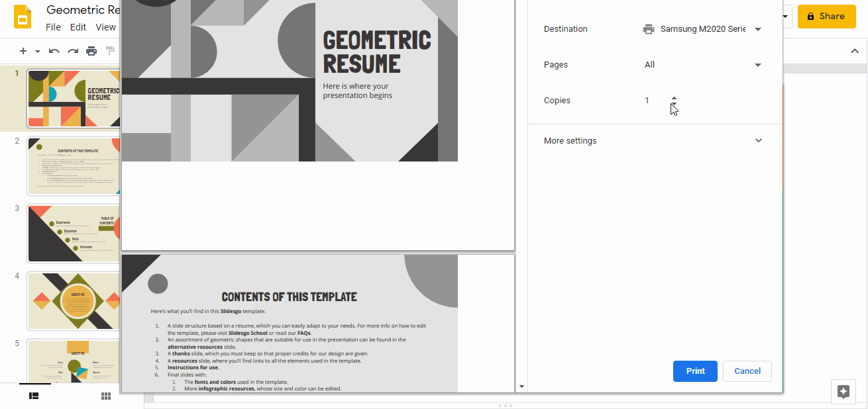Click the Google Slides home logo

(x=22, y=16)
